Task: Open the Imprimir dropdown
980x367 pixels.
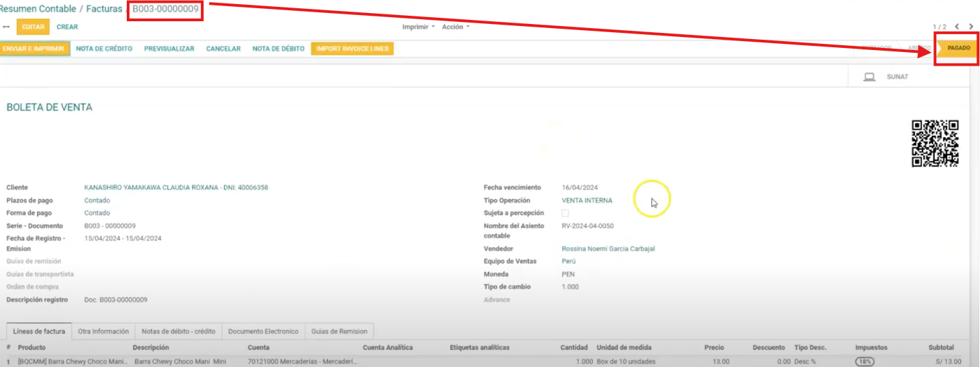Action: [x=418, y=27]
